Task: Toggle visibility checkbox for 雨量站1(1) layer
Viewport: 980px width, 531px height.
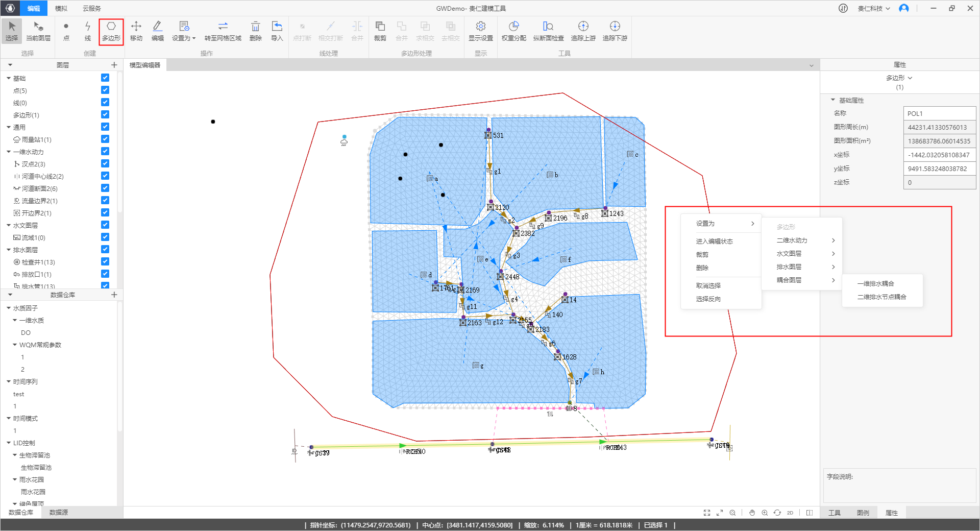Action: click(105, 139)
